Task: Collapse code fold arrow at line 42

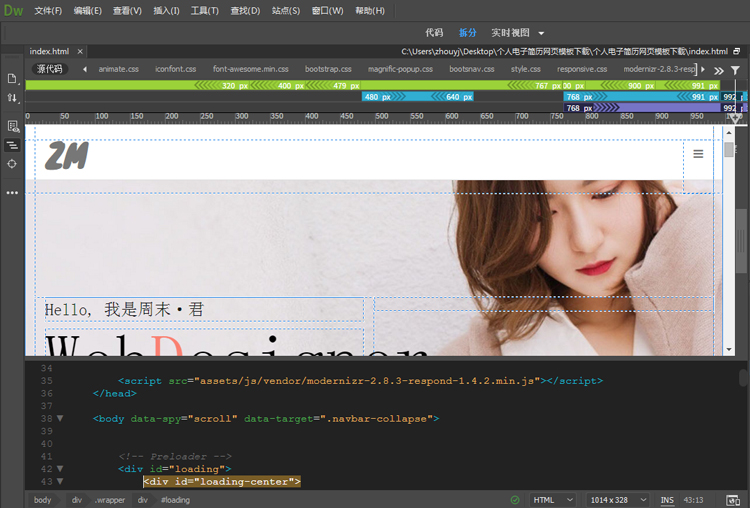Action: pos(60,469)
